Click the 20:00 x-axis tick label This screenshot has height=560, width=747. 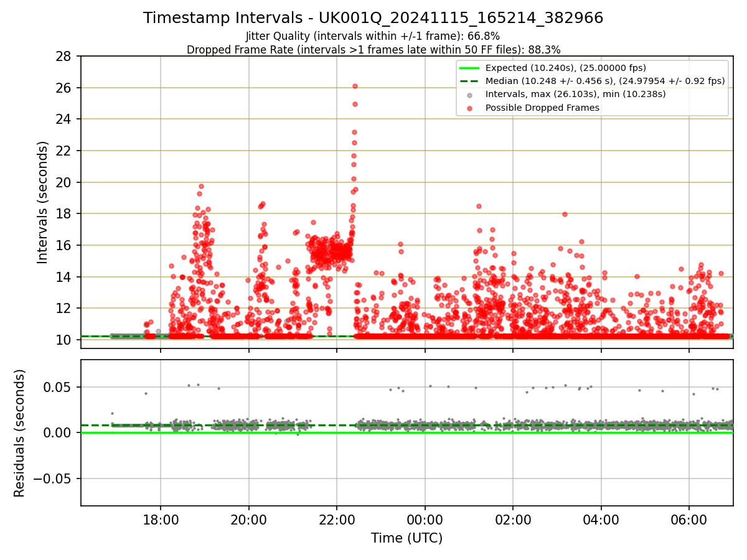(249, 520)
